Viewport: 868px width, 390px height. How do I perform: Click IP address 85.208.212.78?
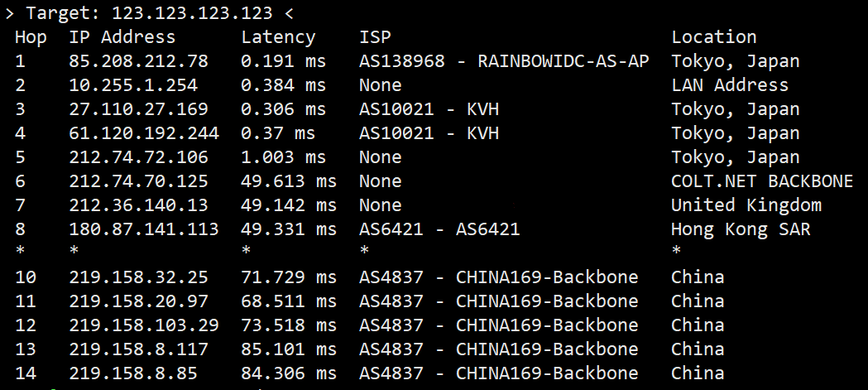[138, 61]
